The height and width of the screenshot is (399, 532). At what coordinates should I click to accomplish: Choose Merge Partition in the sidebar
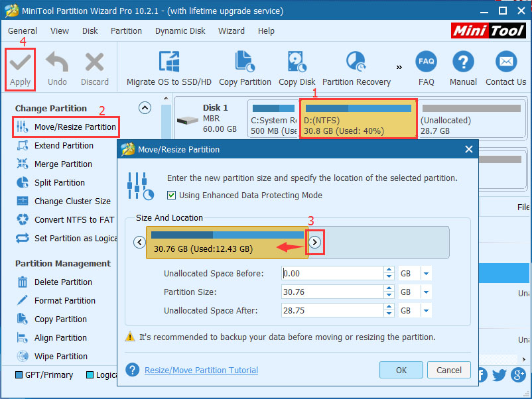tap(54, 164)
